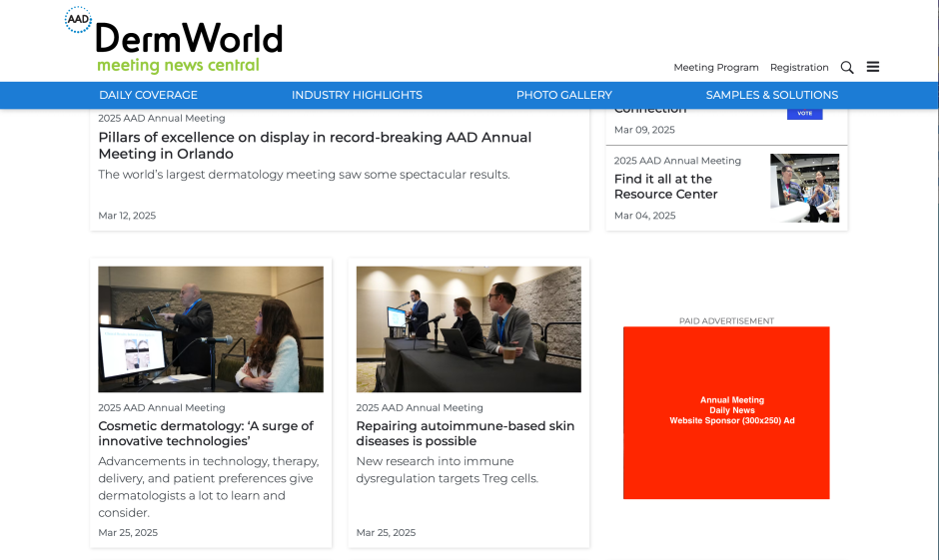Click 'Find it all at the Resource Center'
This screenshot has height=560, width=939.
[665, 187]
